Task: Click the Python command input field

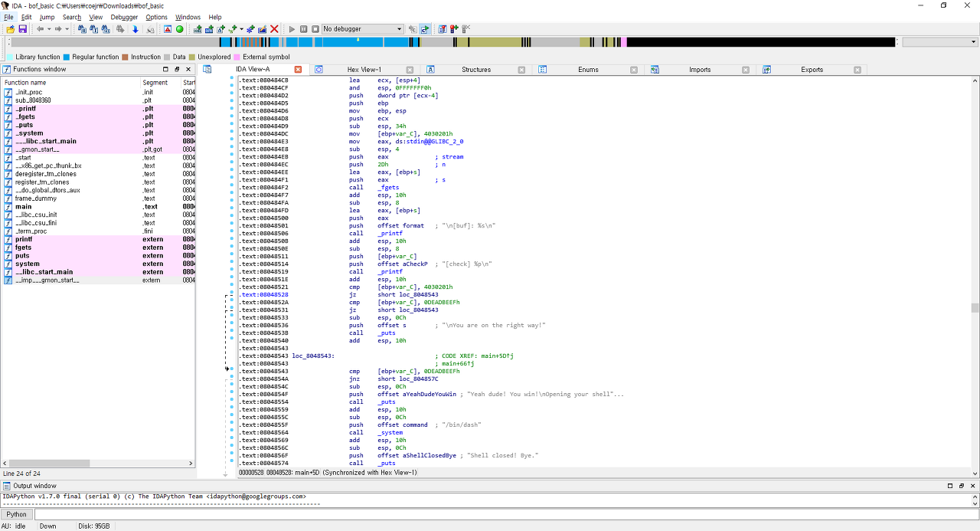Action: coord(505,514)
